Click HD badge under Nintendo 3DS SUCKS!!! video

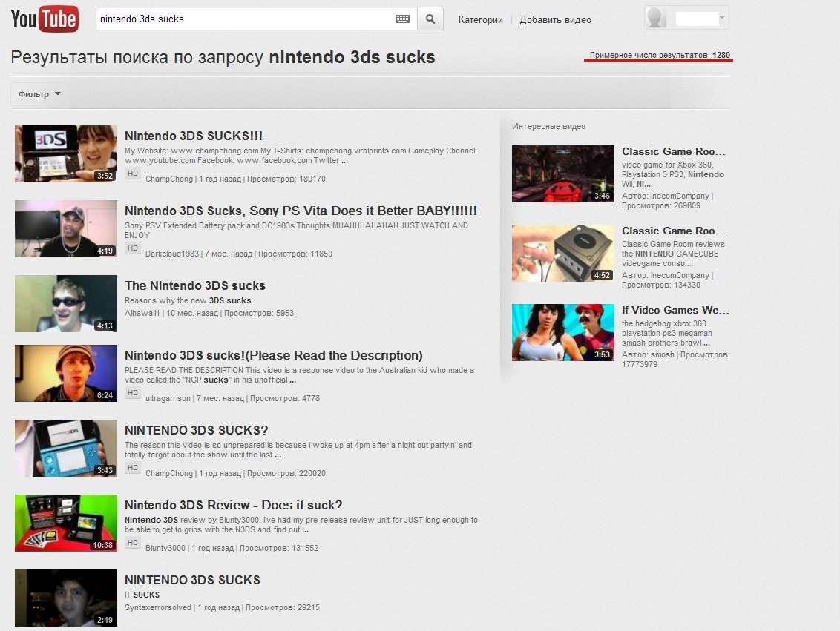coord(132,174)
